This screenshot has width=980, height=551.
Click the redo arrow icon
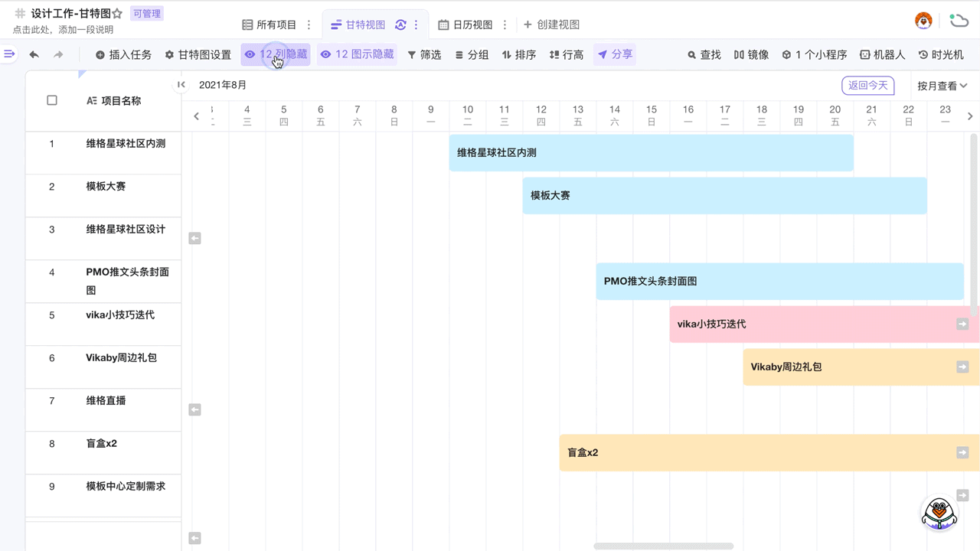click(58, 54)
